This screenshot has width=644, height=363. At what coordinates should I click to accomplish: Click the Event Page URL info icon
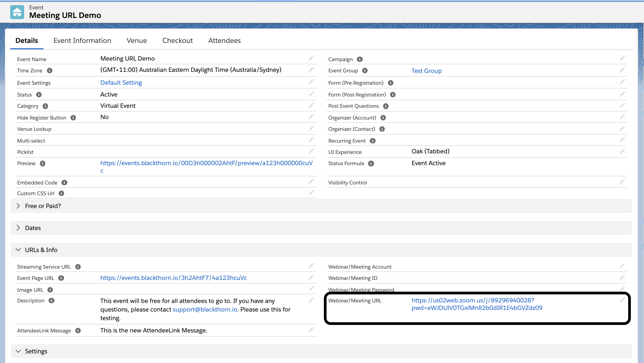[61, 278]
